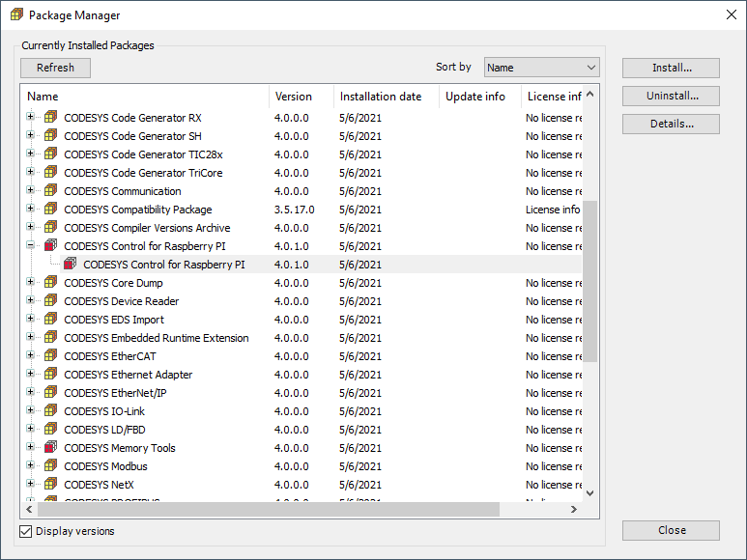Click the CODESYS Code Generator RX package icon
This screenshot has height=560, width=747.
pyautogui.click(x=51, y=118)
